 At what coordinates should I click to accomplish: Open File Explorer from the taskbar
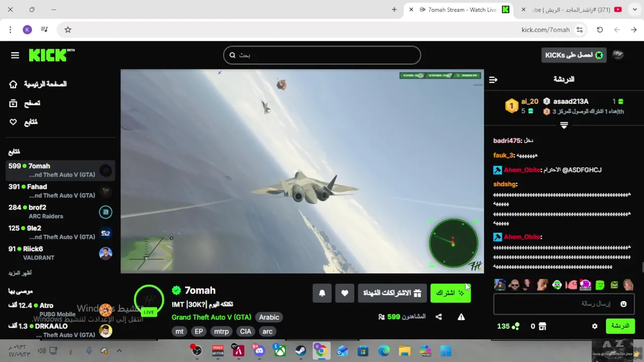coord(405,350)
